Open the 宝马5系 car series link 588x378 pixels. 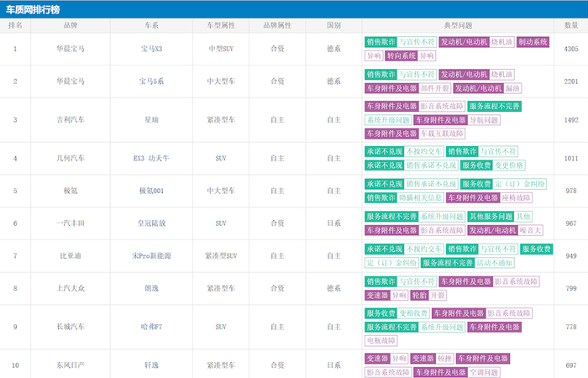click(x=151, y=81)
